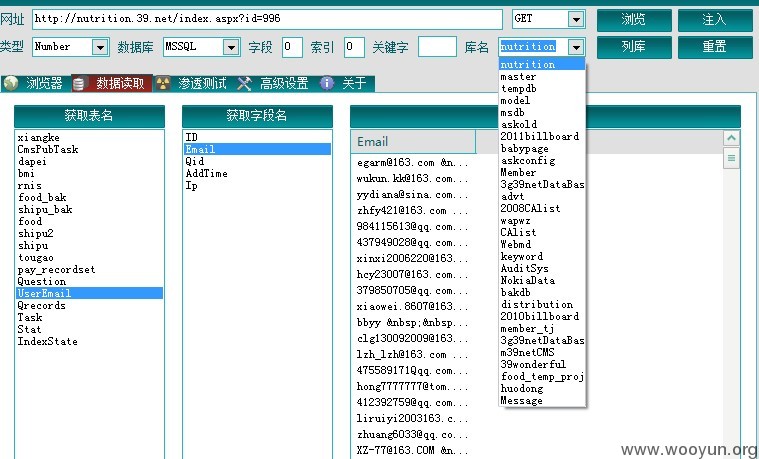Click the scroll up arrow in Email results
This screenshot has width=759, height=459.
[731, 138]
